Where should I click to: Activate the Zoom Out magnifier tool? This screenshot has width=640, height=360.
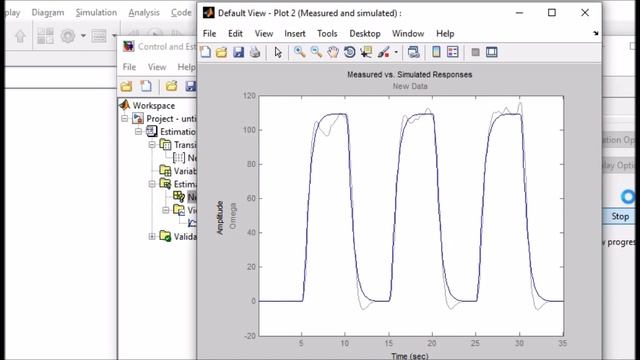tap(316, 52)
